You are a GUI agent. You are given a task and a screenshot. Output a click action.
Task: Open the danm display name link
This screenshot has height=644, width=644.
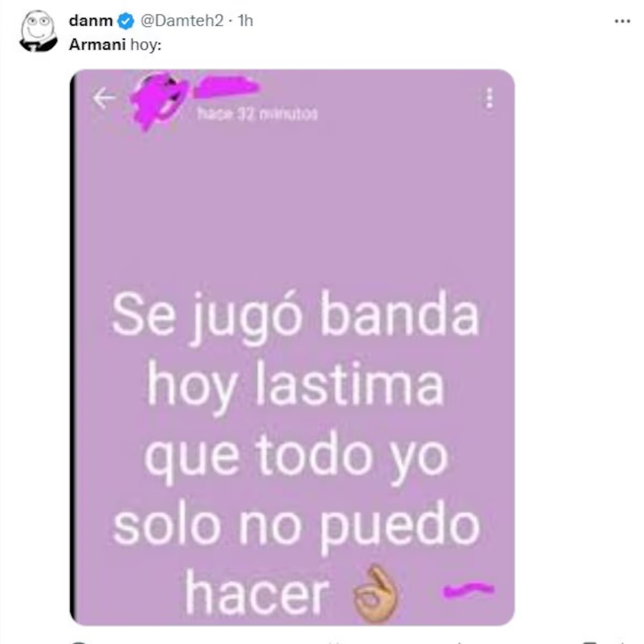click(x=91, y=21)
